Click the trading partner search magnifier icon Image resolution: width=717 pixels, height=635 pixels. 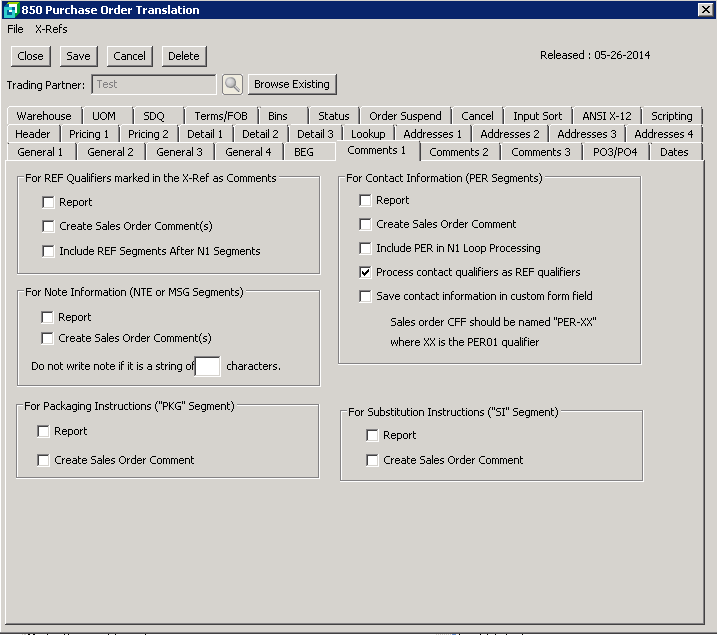point(232,85)
